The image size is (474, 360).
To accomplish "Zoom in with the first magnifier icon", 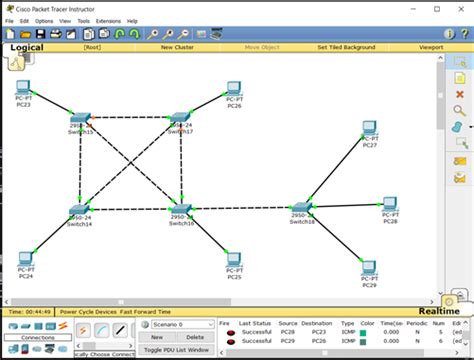I will [153, 34].
